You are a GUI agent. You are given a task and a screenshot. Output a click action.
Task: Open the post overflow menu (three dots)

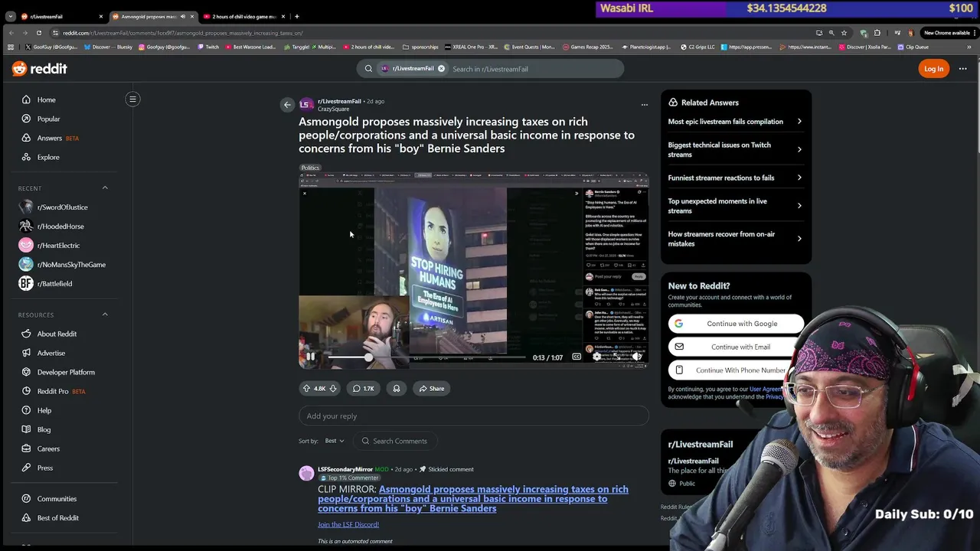[644, 105]
